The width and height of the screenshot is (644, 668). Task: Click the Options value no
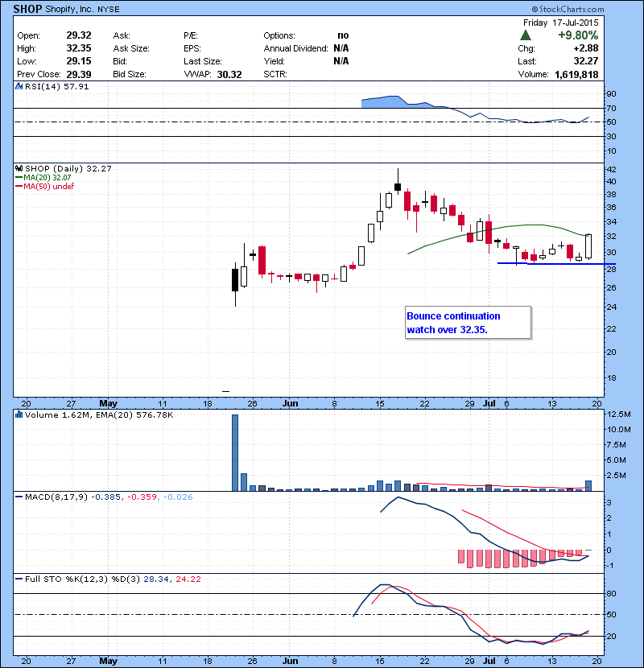point(343,35)
